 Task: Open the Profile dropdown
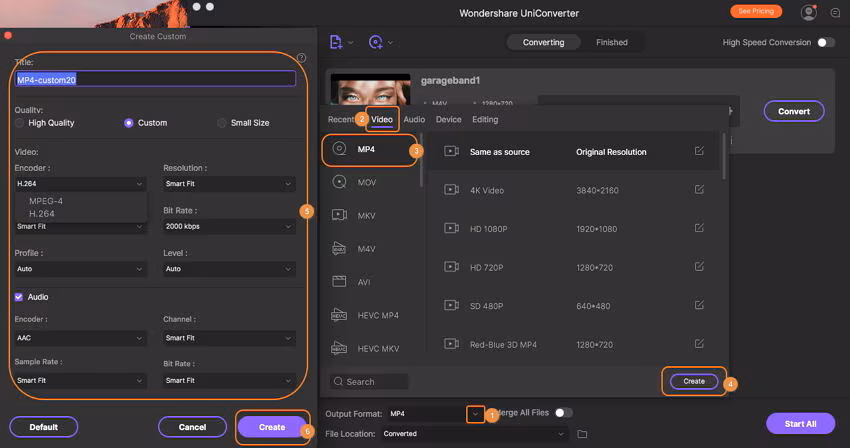pyautogui.click(x=80, y=269)
